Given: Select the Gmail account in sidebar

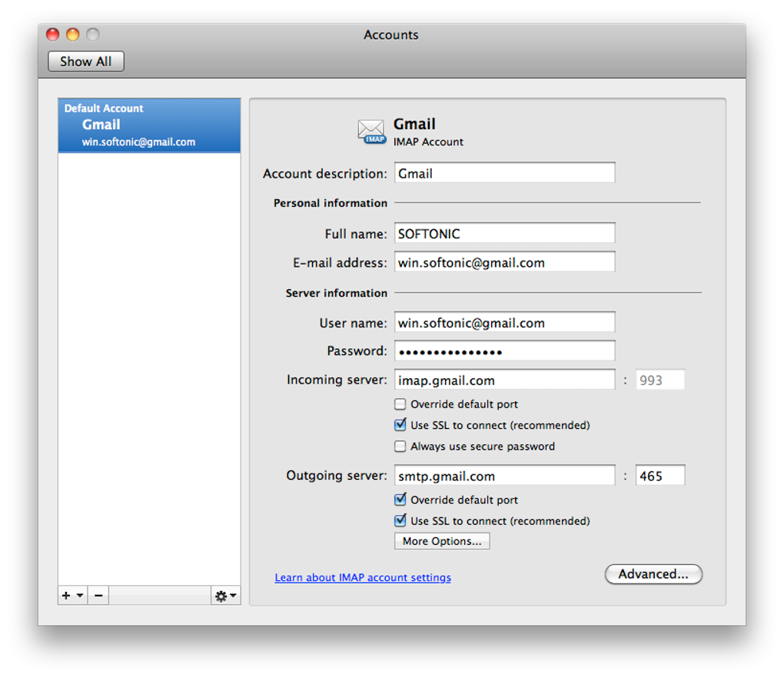Looking at the screenshot, I should (x=149, y=125).
